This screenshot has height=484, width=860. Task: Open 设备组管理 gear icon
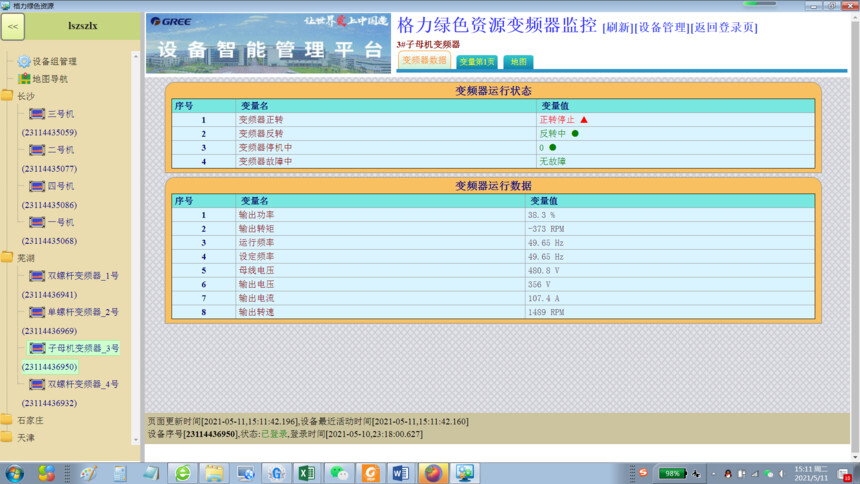(24, 61)
